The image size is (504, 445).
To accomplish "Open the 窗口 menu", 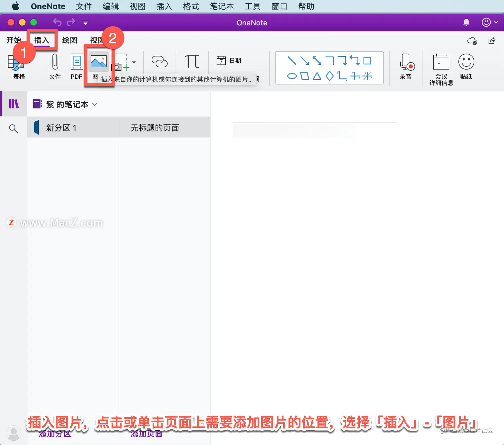I will point(279,6).
